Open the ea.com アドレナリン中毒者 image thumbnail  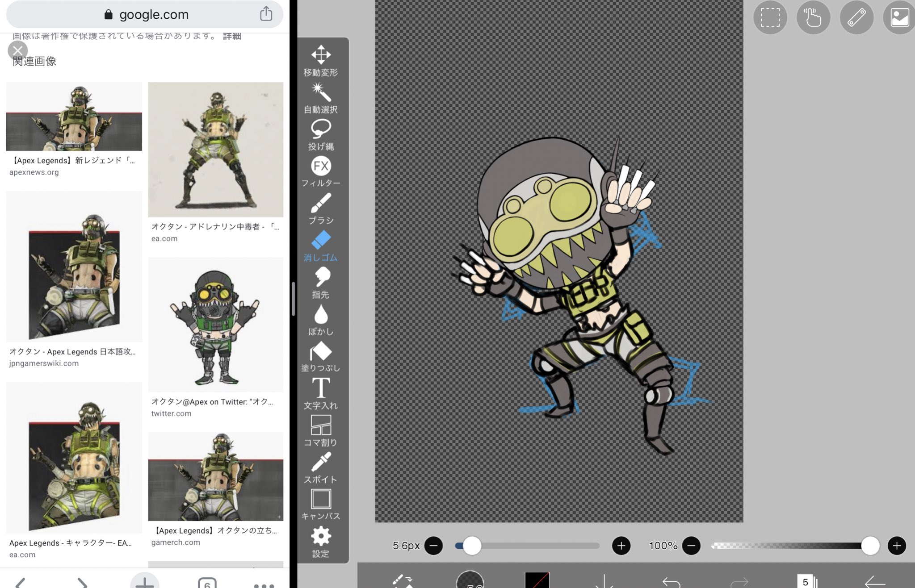coord(216,150)
